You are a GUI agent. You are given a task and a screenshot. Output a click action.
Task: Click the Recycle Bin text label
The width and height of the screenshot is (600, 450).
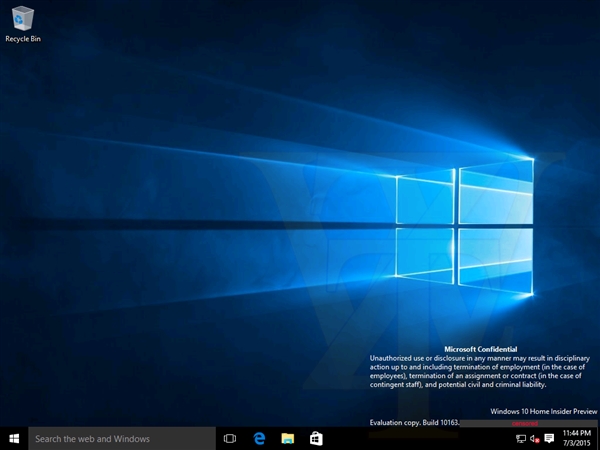23,39
